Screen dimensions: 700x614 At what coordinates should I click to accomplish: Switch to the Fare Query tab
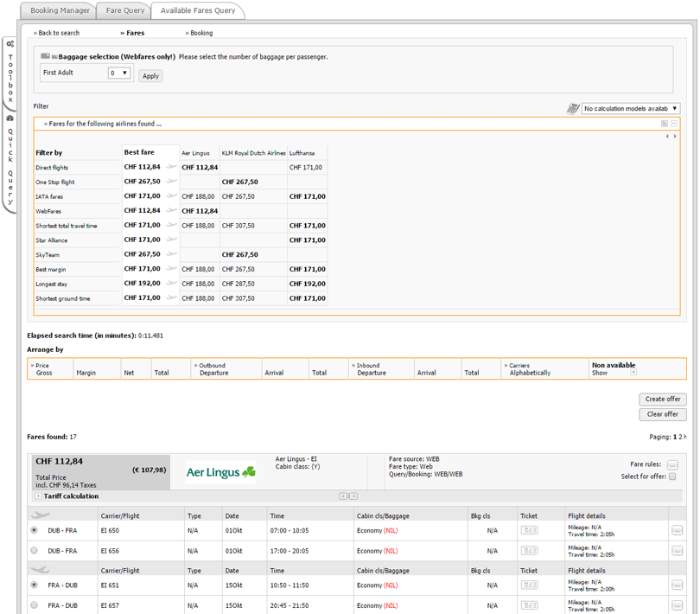click(x=125, y=10)
